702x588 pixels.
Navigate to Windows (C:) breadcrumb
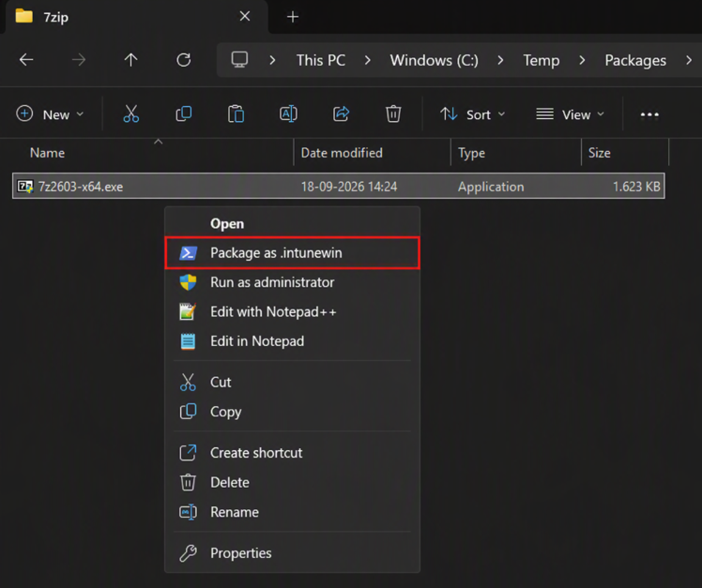click(434, 60)
